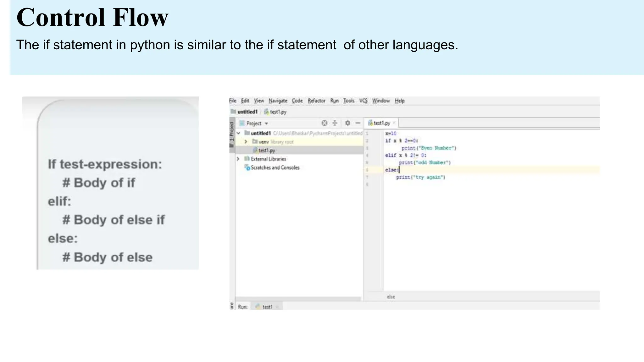Click the Scratches and Consoles icon
Image resolution: width=644 pixels, height=362 pixels.
coord(247,167)
